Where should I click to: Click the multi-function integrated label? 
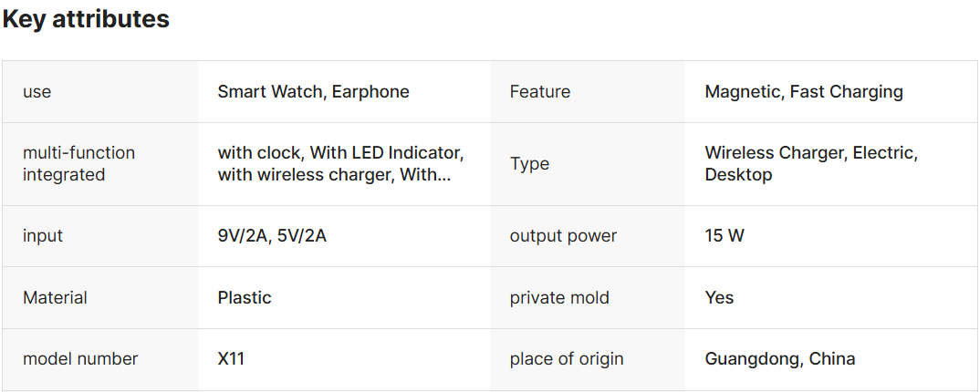[x=78, y=164]
